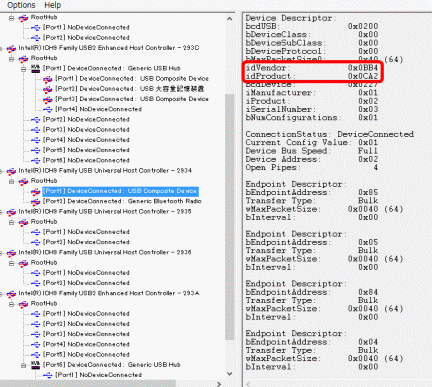Click the 'bcdUSB: 0x0200' line
Viewport: 432px width, 387px height.
312,26
